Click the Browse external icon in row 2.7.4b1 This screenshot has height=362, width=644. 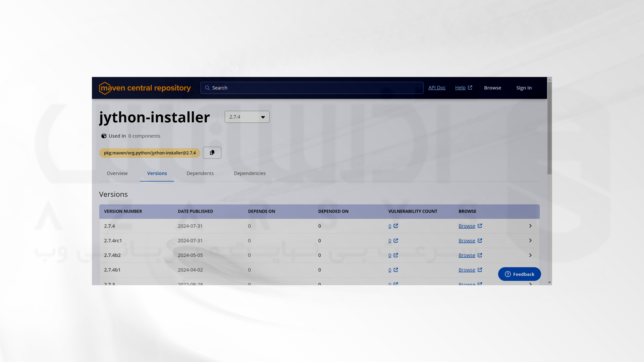pyautogui.click(x=480, y=270)
